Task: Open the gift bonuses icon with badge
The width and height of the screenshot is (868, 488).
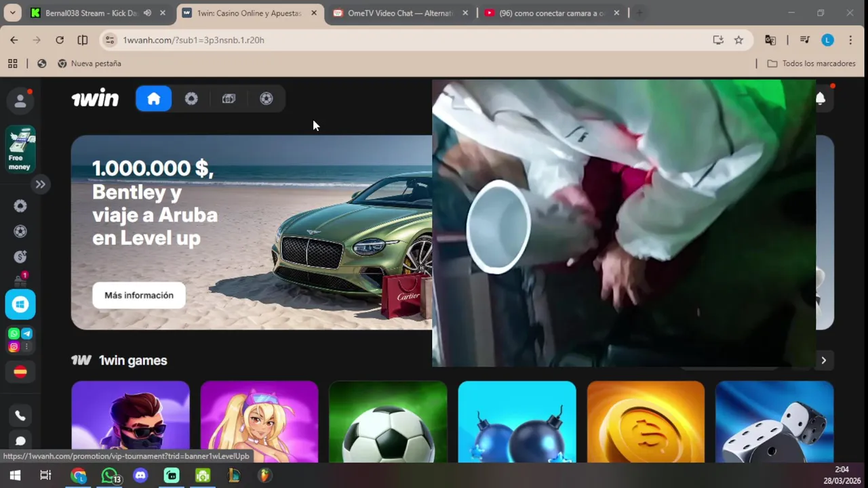Action: point(20,280)
